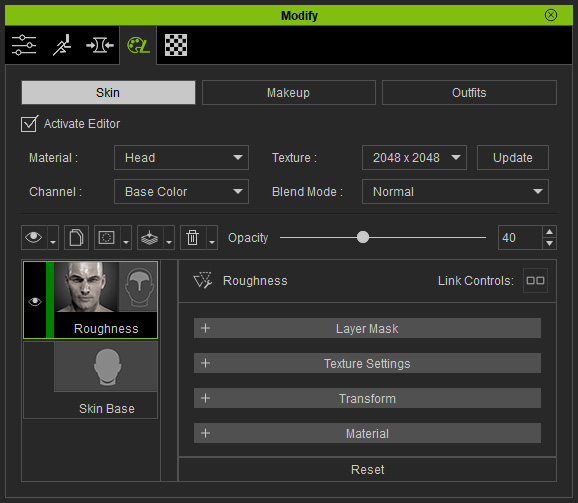
Task: Click the Roughness layer mask thumbnail
Action: [x=138, y=287]
